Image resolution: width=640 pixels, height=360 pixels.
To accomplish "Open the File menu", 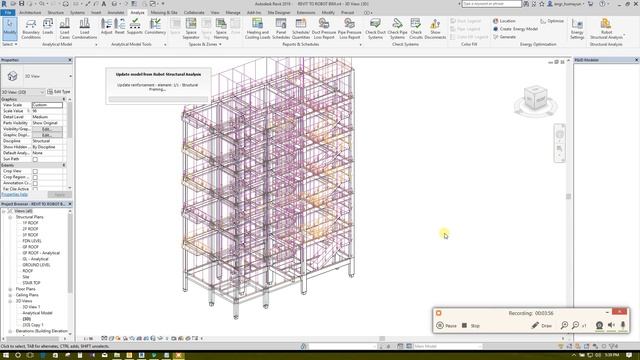I will click(8, 13).
